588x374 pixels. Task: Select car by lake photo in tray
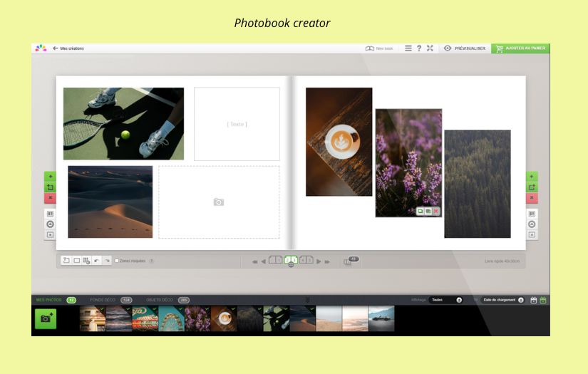[381, 318]
